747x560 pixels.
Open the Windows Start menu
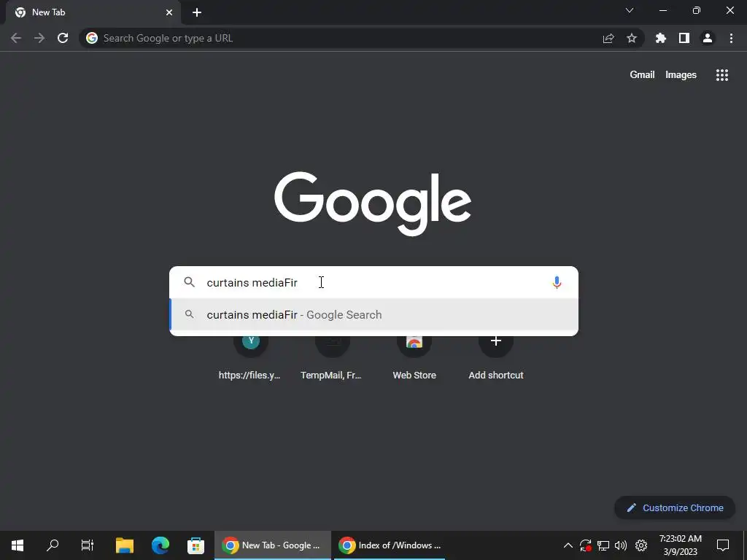tap(18, 545)
